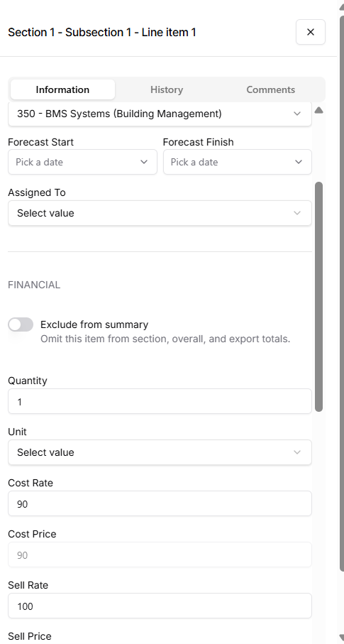Click chevron icon in Assigned To field
344x644 pixels.
[x=297, y=213]
